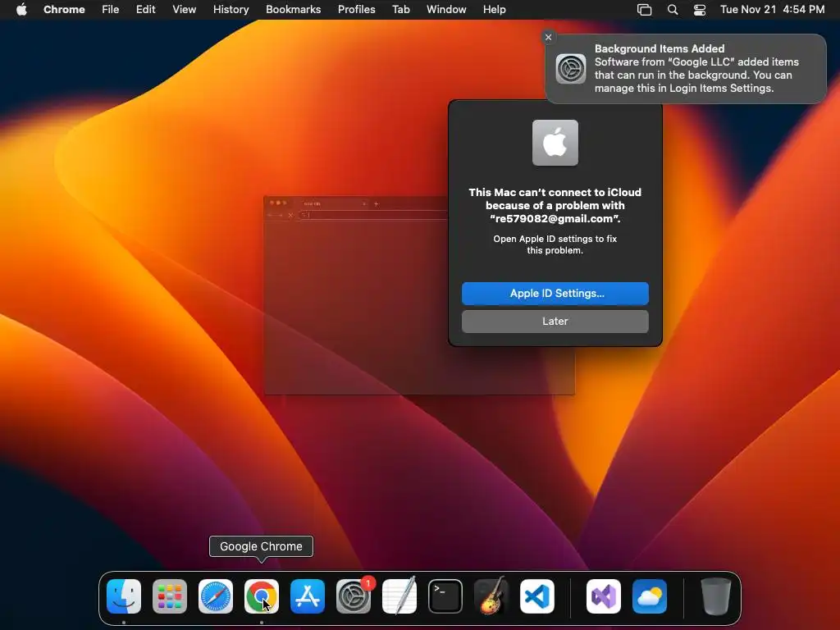The height and width of the screenshot is (630, 840).
Task: Open the History menu
Action: tap(231, 10)
